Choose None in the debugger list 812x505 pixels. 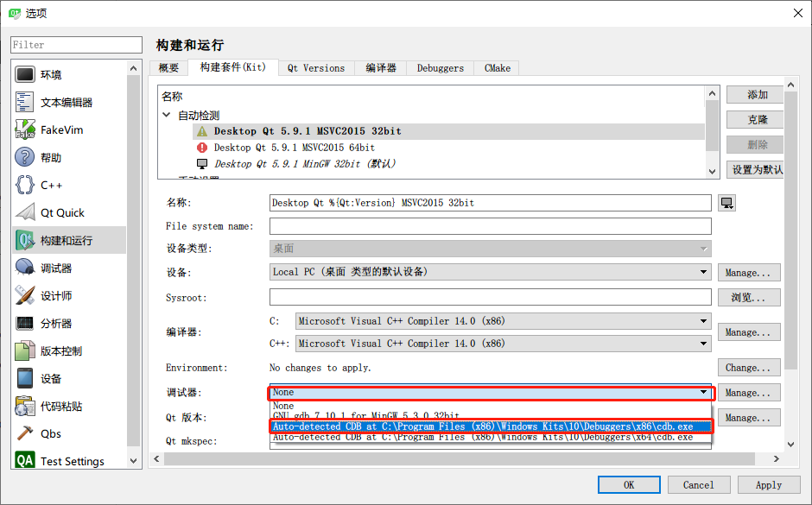[x=490, y=407]
